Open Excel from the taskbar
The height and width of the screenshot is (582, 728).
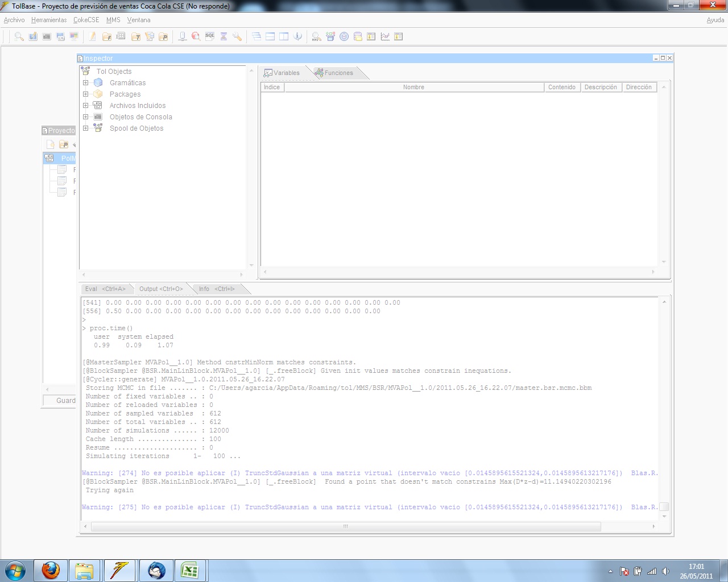[189, 570]
